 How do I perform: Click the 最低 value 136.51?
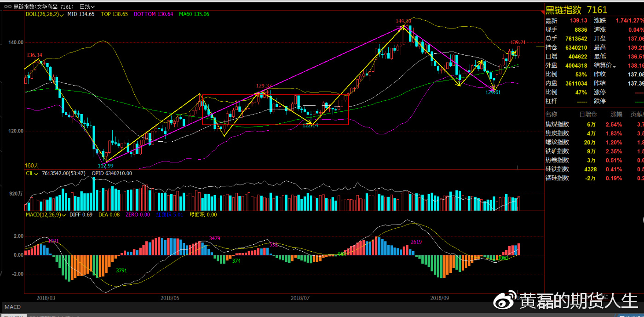coord(635,57)
